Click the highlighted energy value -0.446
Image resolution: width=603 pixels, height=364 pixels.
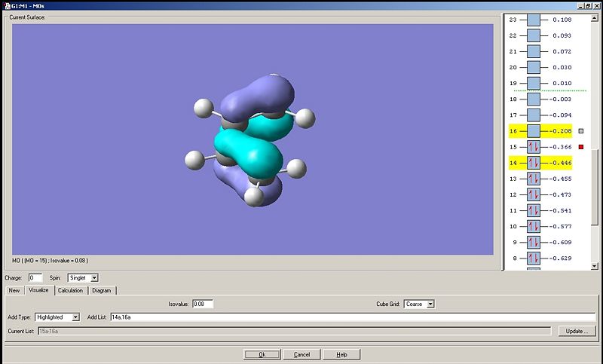coord(561,163)
